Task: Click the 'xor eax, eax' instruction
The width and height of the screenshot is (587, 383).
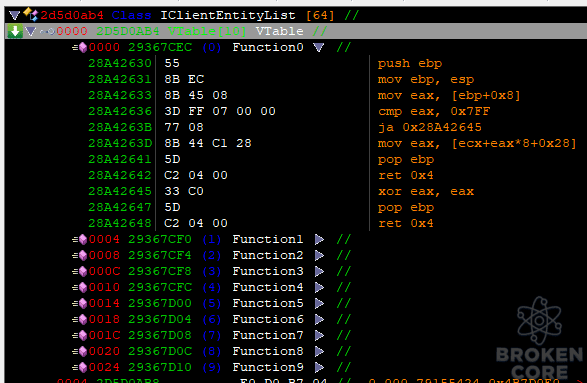Action: (426, 192)
